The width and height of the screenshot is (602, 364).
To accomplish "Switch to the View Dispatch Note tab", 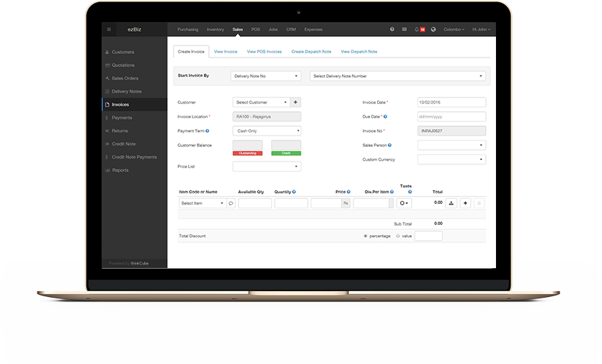I will tap(359, 51).
